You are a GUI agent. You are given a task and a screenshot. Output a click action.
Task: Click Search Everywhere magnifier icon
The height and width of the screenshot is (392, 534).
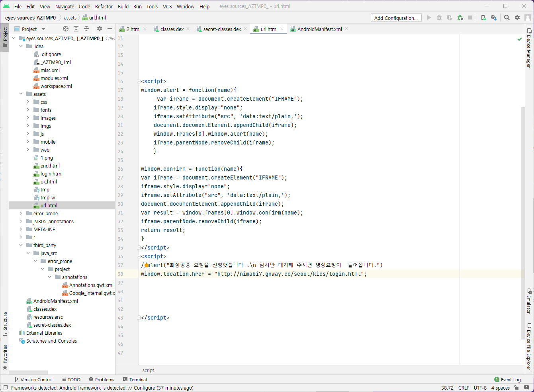click(x=507, y=18)
